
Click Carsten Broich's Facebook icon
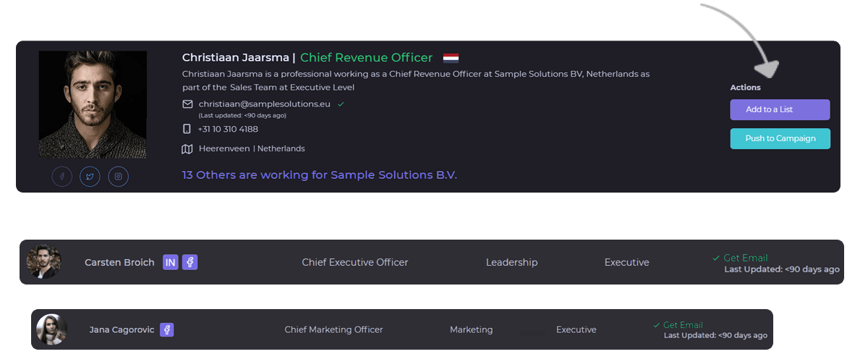click(190, 262)
